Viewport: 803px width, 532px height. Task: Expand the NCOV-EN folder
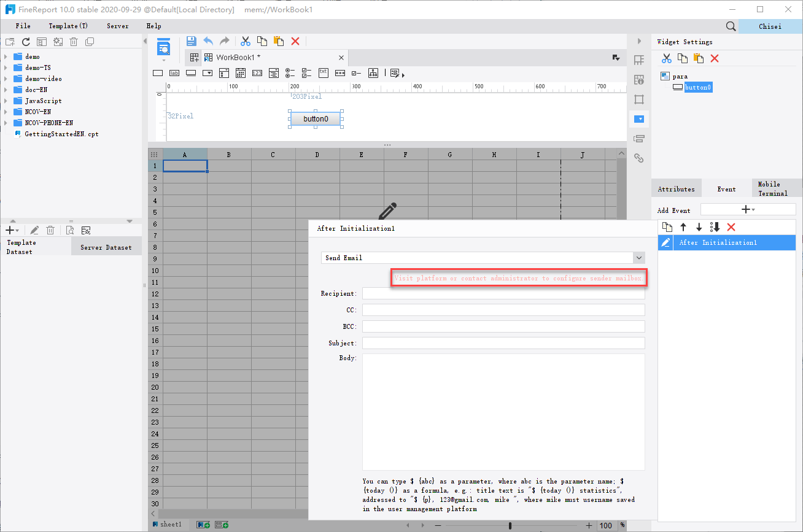[x=6, y=112]
